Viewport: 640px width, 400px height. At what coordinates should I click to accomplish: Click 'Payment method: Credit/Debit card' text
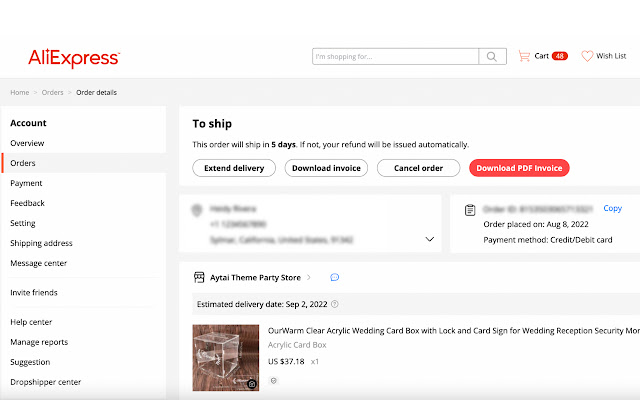(548, 240)
